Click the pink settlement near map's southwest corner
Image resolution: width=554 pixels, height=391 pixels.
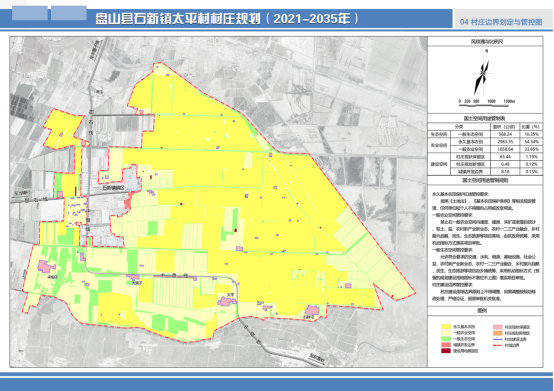[x=46, y=266]
